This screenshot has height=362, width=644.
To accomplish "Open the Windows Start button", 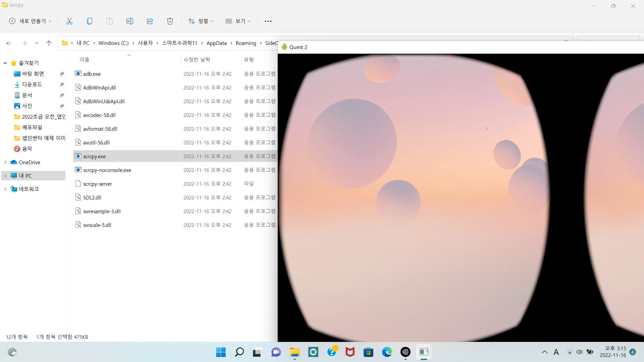I will click(221, 352).
